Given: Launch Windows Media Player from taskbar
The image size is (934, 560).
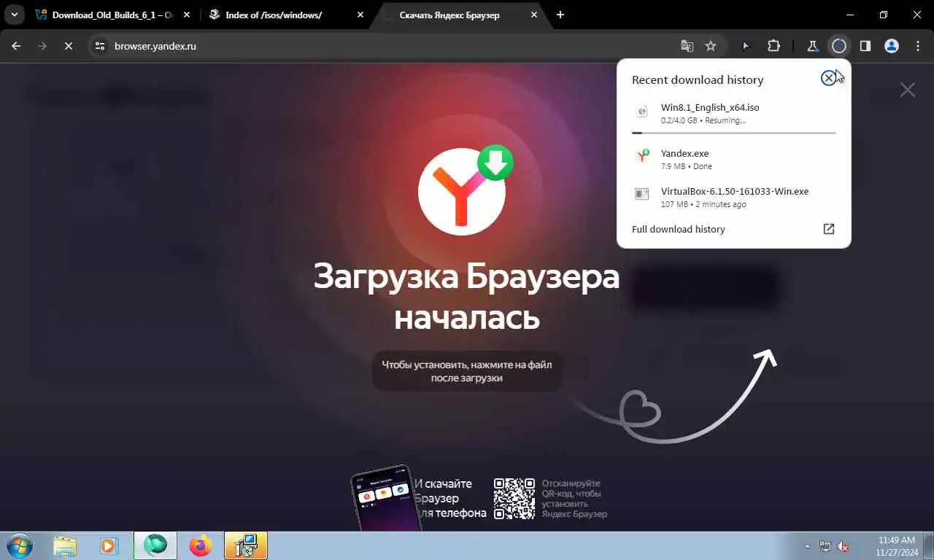Looking at the screenshot, I should point(108,545).
